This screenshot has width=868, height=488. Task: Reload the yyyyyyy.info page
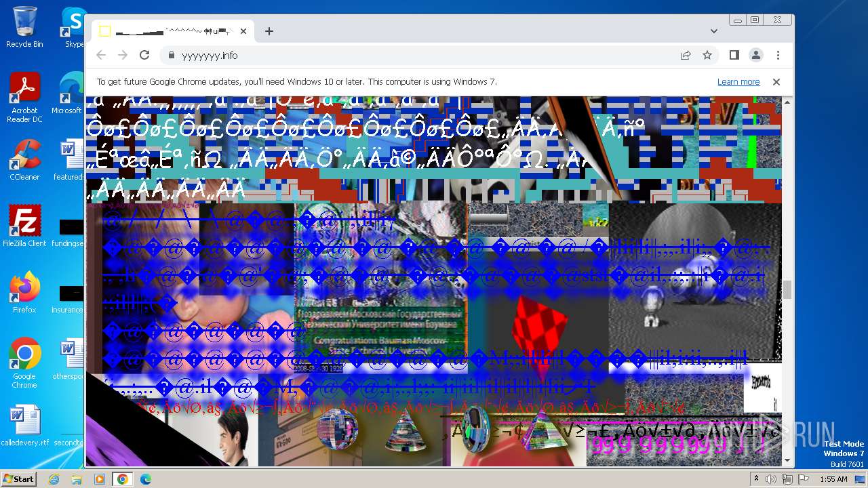(x=144, y=55)
